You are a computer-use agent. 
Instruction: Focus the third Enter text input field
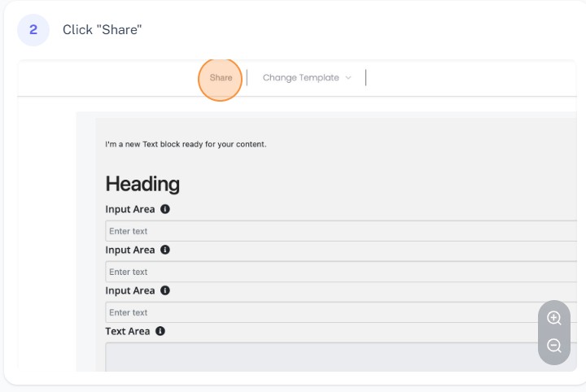pos(326,312)
